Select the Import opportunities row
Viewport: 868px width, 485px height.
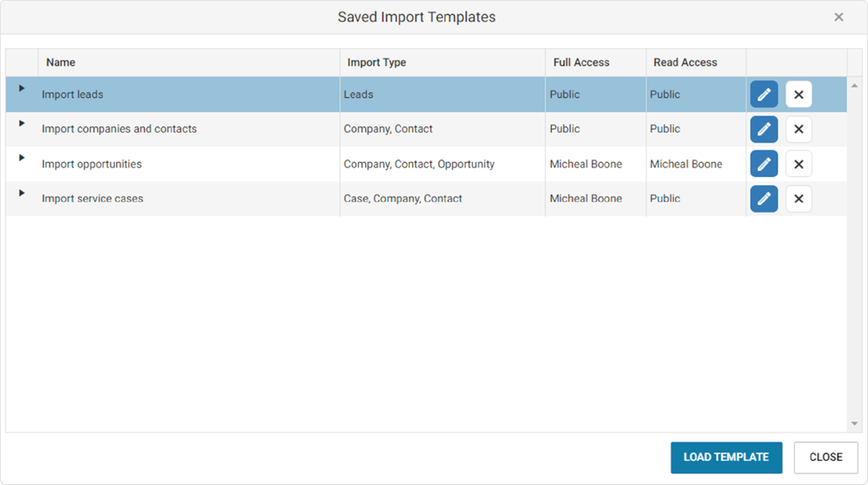click(426, 164)
